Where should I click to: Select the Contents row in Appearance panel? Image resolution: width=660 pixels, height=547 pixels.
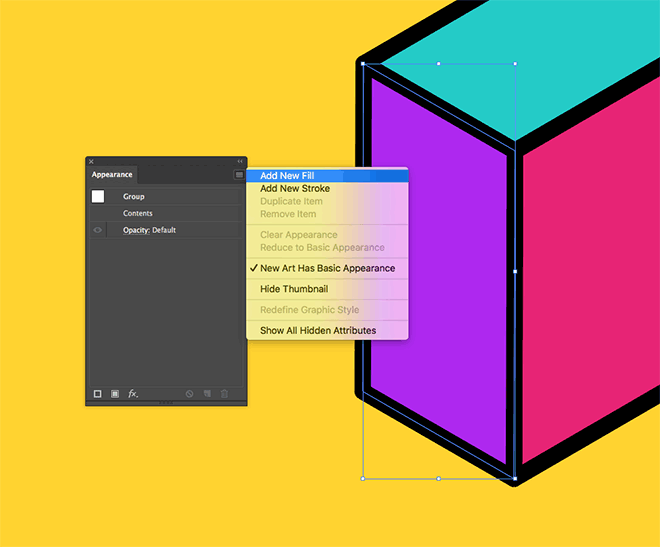(x=138, y=214)
